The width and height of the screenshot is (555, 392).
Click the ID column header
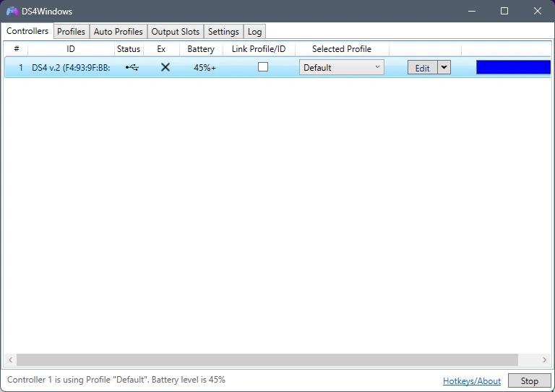(x=71, y=49)
